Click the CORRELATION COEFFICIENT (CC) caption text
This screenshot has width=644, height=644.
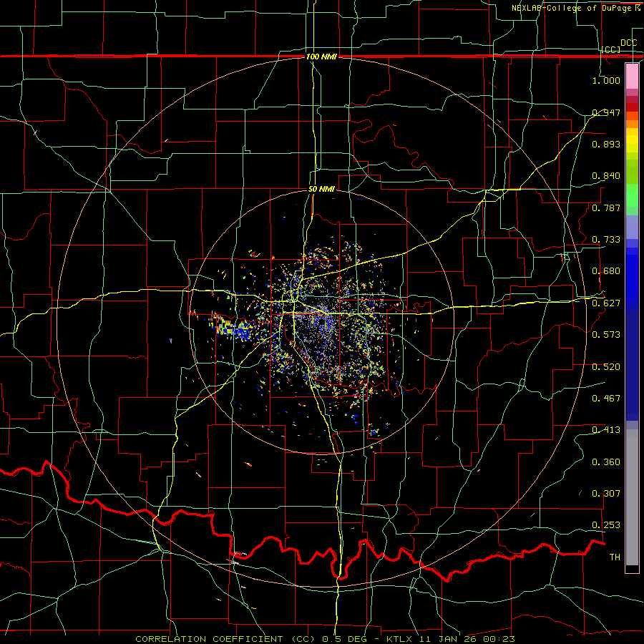tap(225, 639)
